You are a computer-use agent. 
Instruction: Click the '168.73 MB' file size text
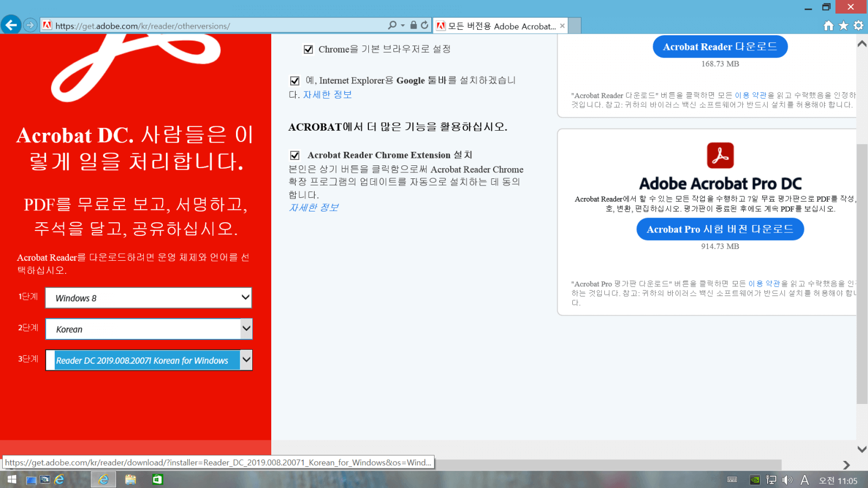(720, 64)
